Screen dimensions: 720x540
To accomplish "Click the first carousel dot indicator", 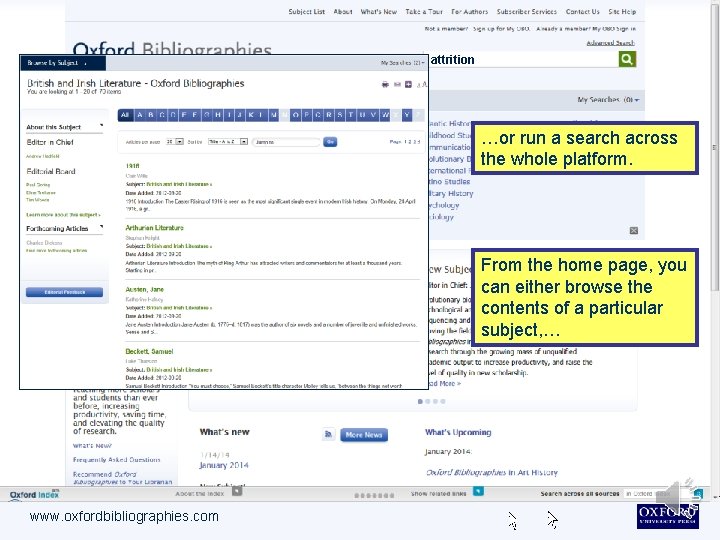I will (420, 401).
